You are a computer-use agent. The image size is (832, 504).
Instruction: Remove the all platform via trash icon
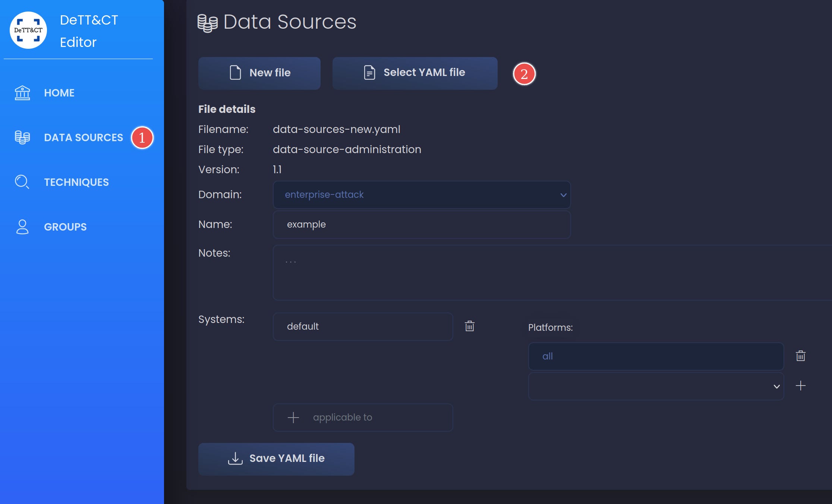801,356
